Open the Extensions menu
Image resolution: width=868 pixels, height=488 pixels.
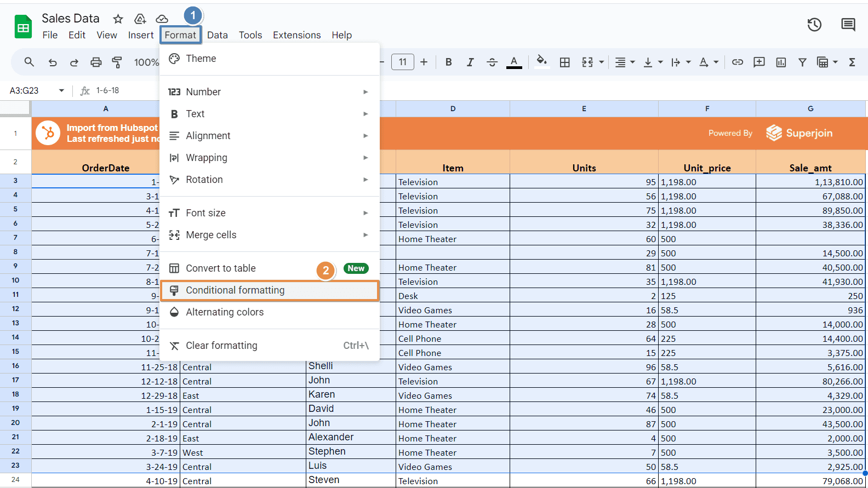[x=297, y=35]
